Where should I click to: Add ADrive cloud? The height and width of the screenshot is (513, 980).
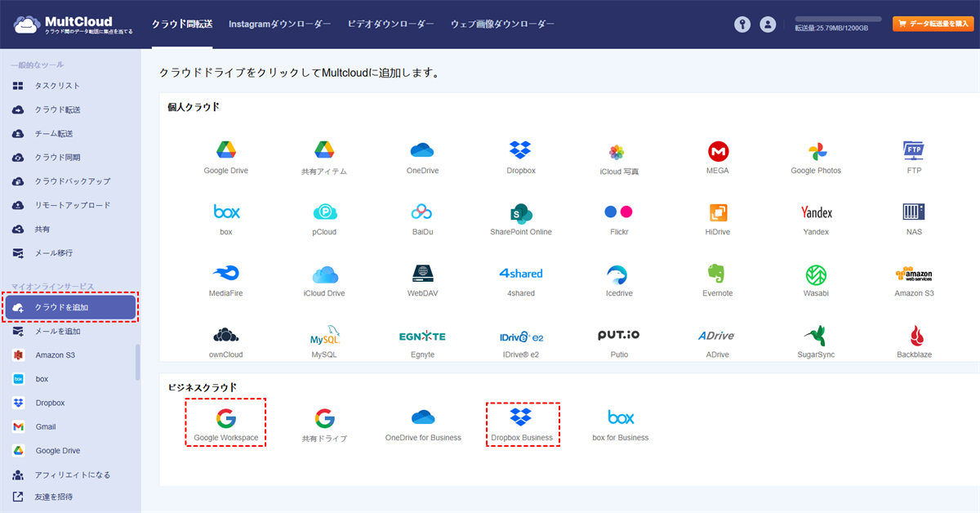point(716,336)
